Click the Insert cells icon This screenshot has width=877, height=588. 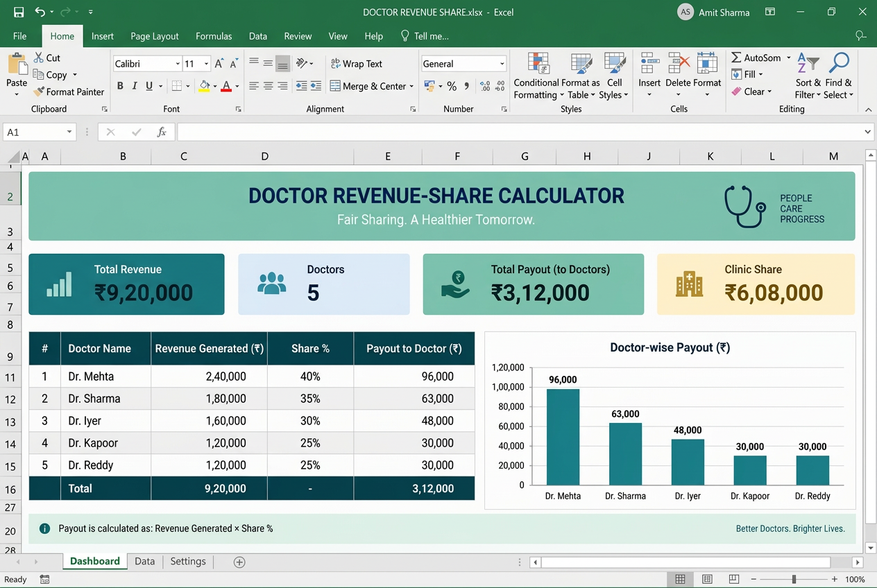(649, 63)
